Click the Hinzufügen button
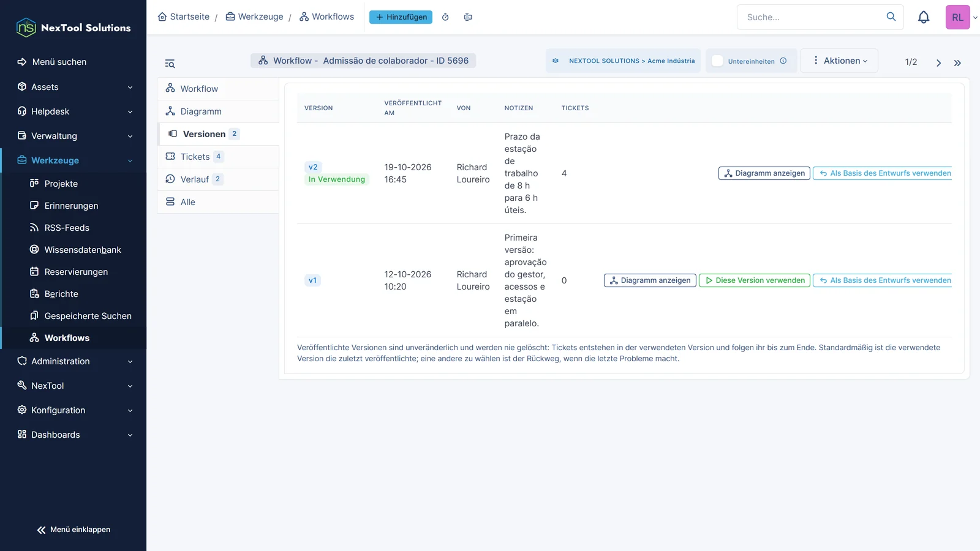The height and width of the screenshot is (551, 980). point(401,17)
